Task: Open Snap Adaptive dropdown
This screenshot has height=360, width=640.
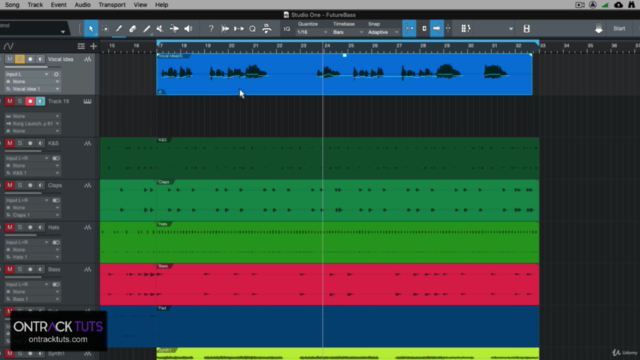Action: (x=383, y=32)
